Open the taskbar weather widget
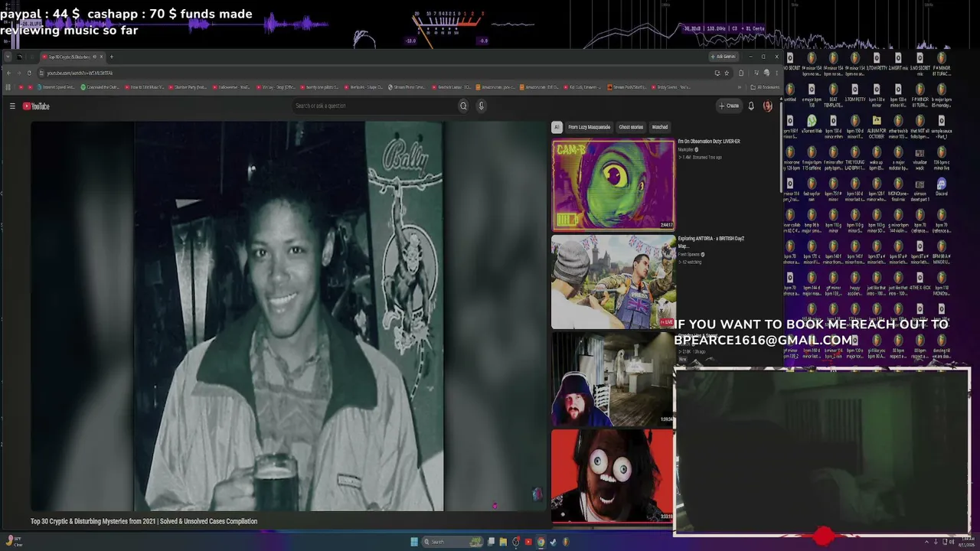The image size is (980, 551). pos(14,542)
